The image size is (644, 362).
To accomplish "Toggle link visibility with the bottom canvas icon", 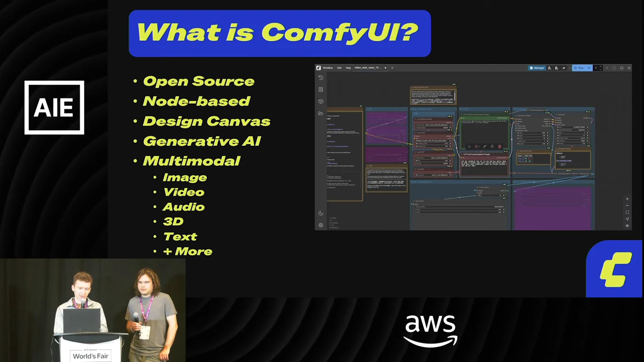I will coord(627,226).
